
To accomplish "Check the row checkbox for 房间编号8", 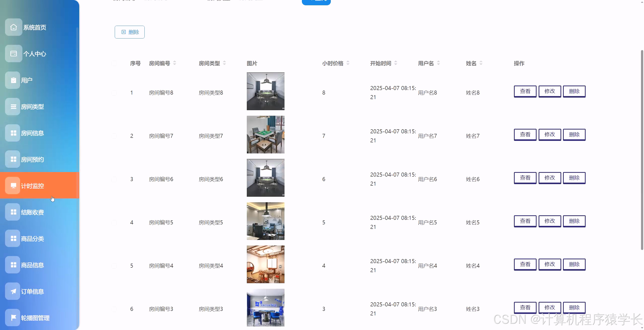I will click(114, 92).
